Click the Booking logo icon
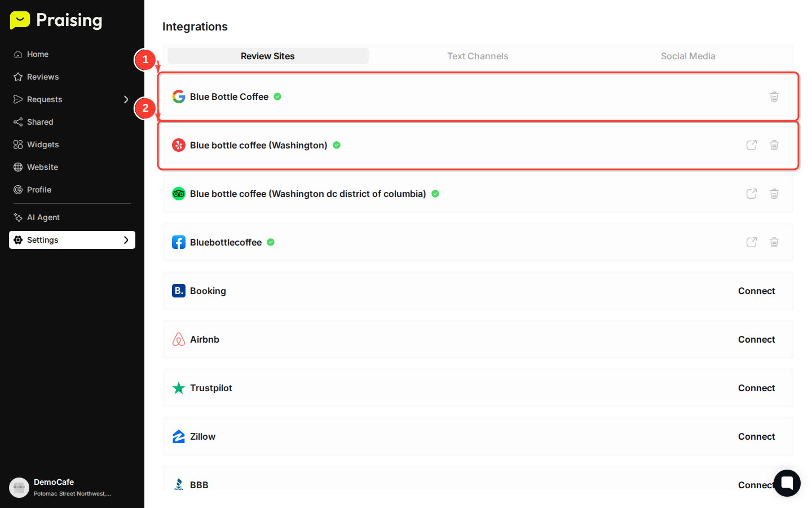This screenshot has width=812, height=508. tap(179, 291)
